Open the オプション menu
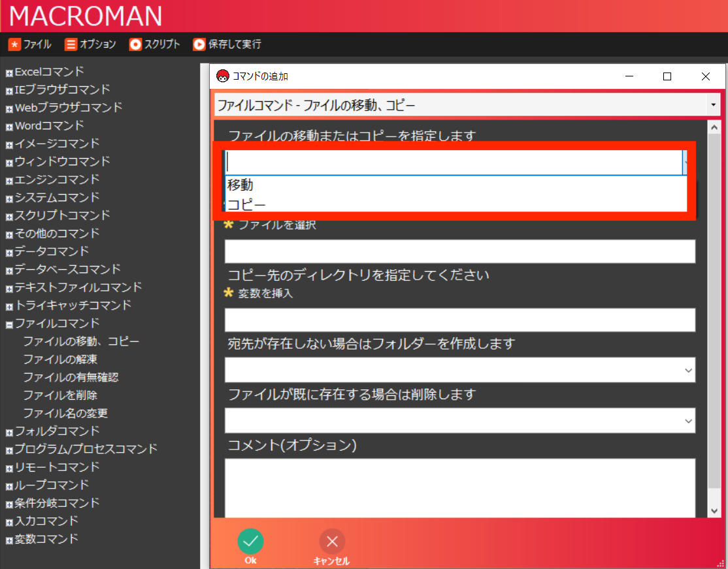This screenshot has width=728, height=569. [x=91, y=44]
